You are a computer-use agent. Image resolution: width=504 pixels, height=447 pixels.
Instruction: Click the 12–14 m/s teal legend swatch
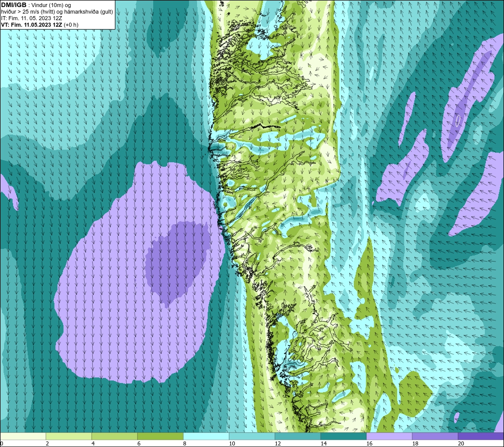tap(298, 436)
